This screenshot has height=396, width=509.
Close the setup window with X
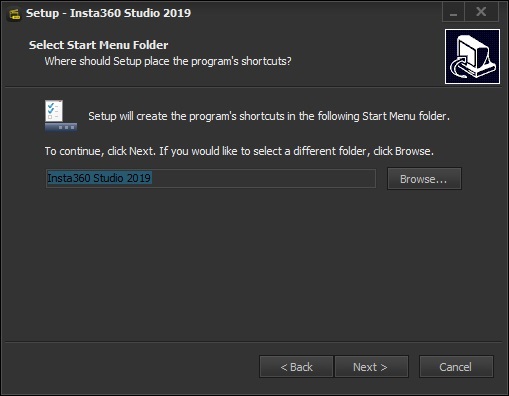click(x=481, y=12)
